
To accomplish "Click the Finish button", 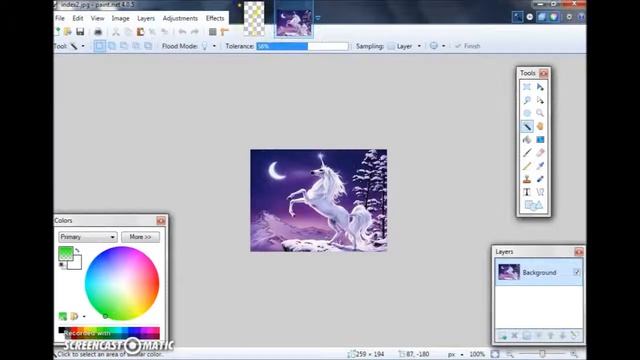I will coord(467,46).
